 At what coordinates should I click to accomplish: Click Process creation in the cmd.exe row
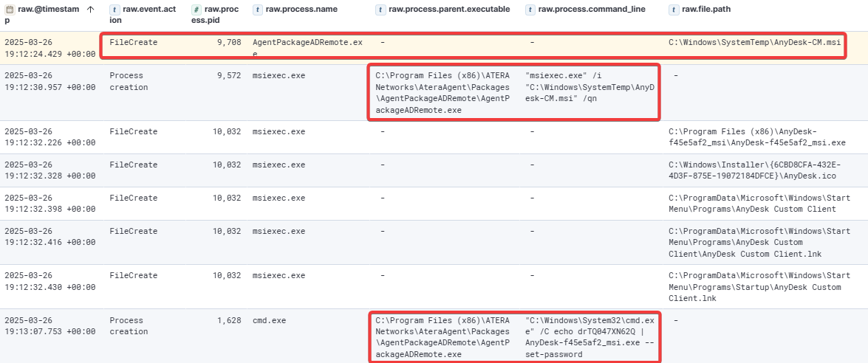coord(129,326)
